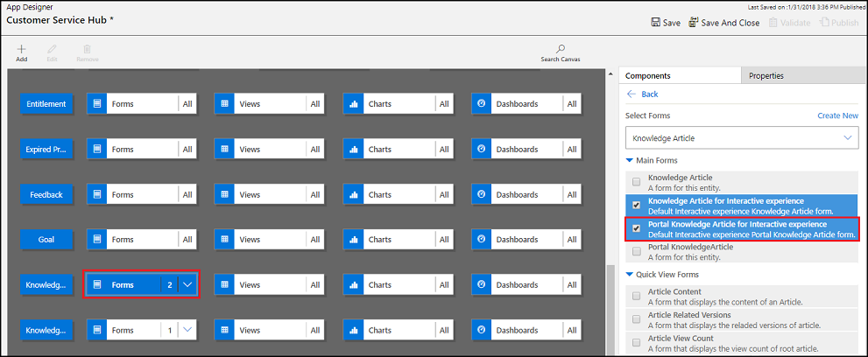Open Search Canvas magnifier
This screenshot has height=357, width=868.
pyautogui.click(x=561, y=49)
